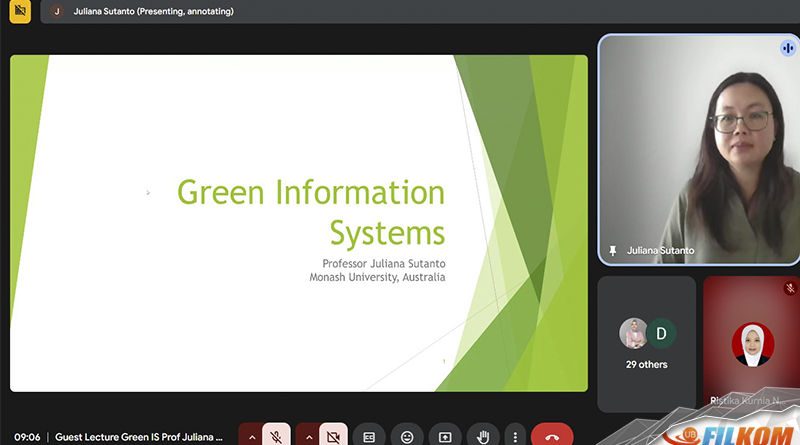Click pin icon on Juliana Sutanto tile

(x=613, y=251)
